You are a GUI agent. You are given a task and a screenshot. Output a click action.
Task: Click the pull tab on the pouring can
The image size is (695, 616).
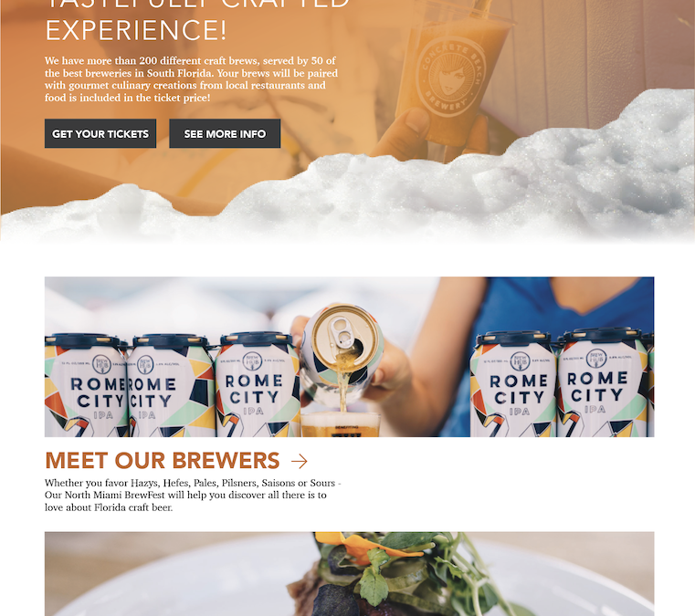[342, 333]
